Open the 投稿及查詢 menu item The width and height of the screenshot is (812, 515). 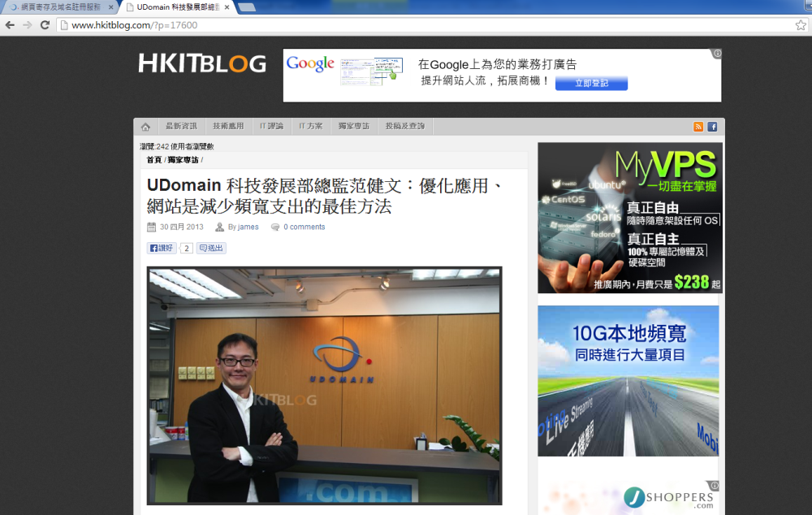[x=405, y=127]
